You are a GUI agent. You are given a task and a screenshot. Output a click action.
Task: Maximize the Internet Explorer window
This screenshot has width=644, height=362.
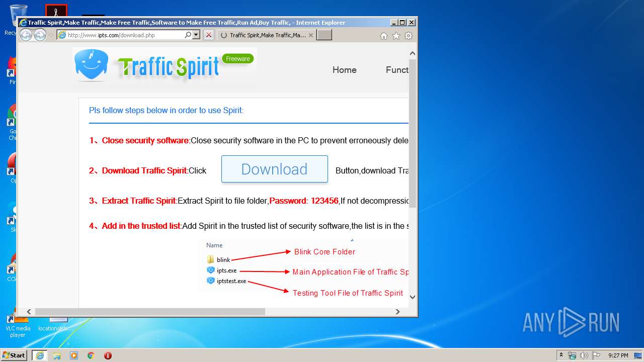tap(403, 23)
